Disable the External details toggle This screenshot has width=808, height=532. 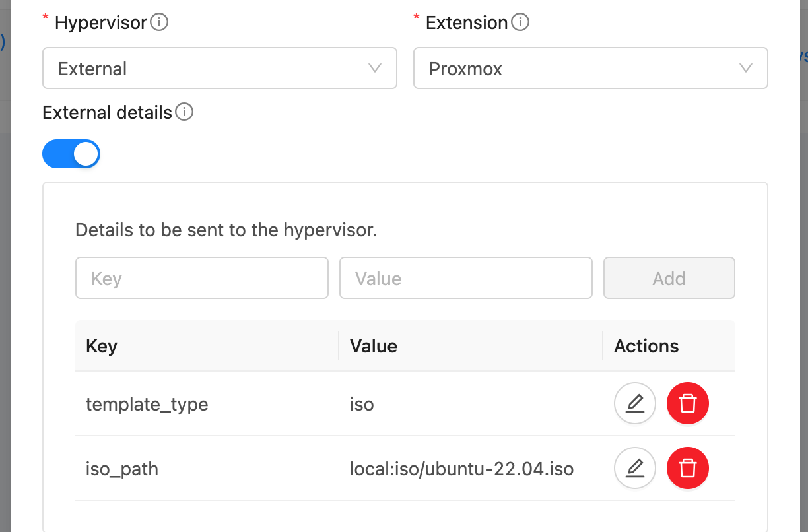pyautogui.click(x=71, y=153)
